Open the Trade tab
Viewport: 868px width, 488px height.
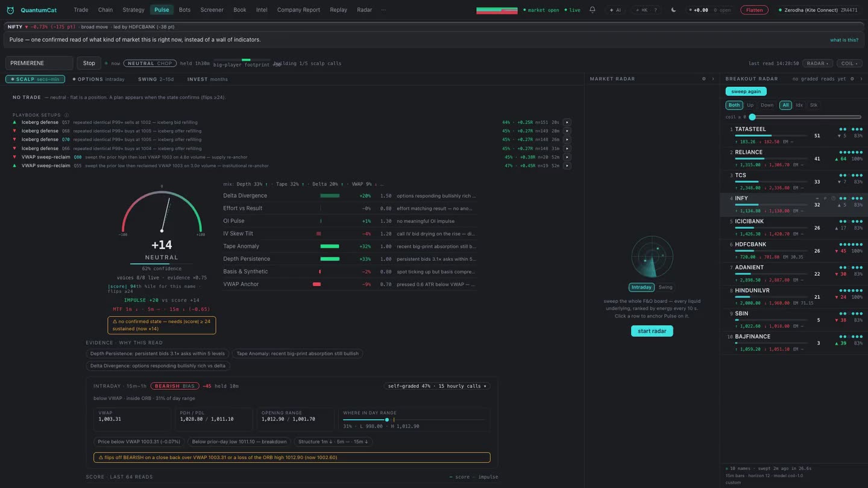[x=81, y=10]
